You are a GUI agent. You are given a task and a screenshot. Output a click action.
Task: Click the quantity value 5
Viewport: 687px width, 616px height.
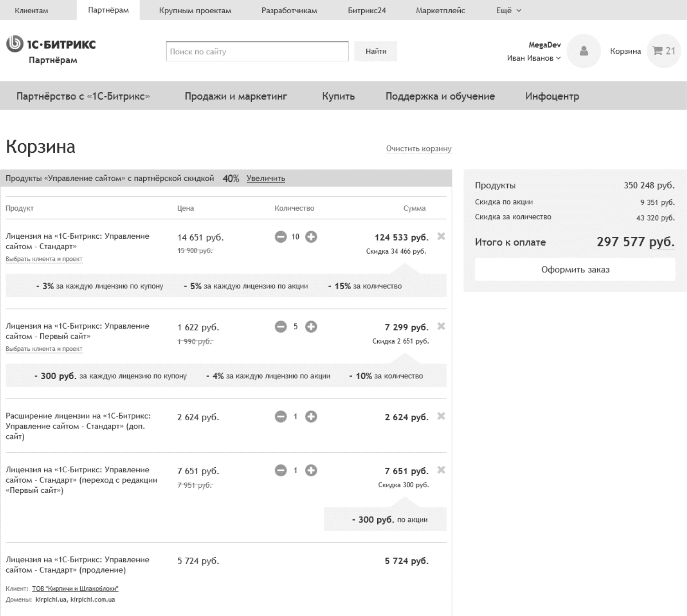click(x=296, y=327)
